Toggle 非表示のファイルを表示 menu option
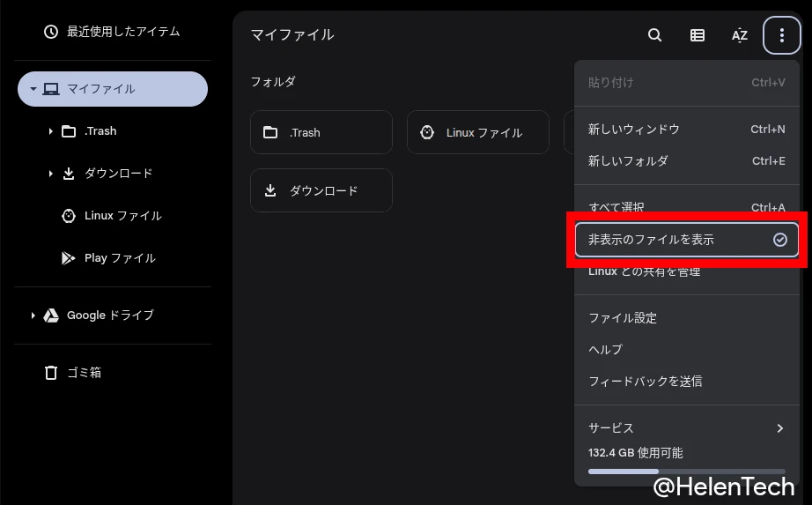812x505 pixels. [686, 240]
